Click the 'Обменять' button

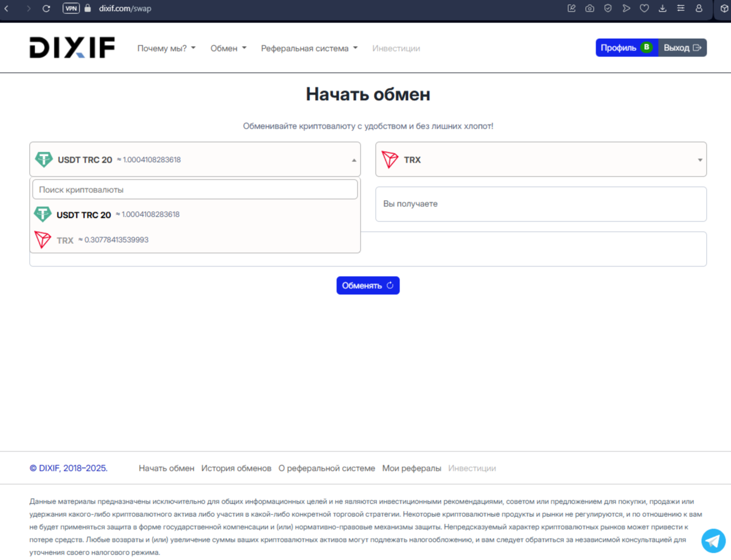[x=368, y=285]
